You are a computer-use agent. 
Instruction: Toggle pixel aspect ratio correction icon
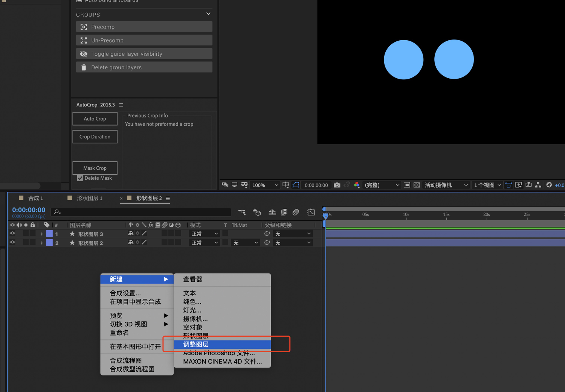[x=508, y=185]
